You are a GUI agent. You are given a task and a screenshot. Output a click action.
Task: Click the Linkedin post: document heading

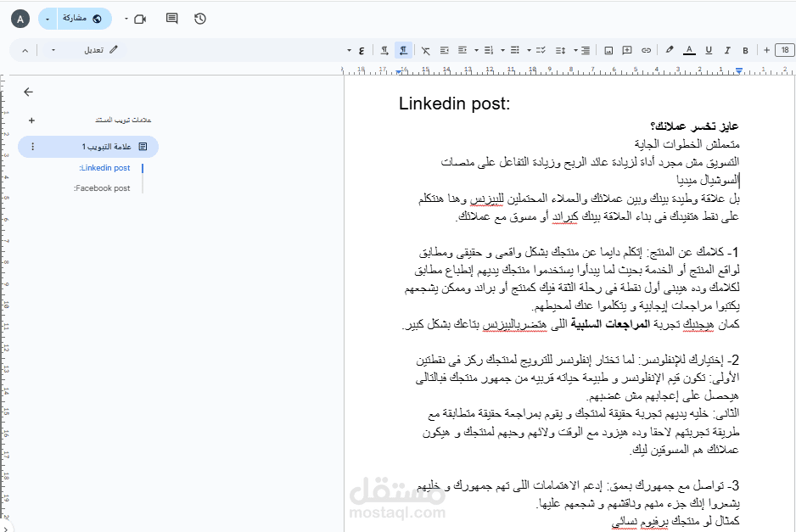454,104
